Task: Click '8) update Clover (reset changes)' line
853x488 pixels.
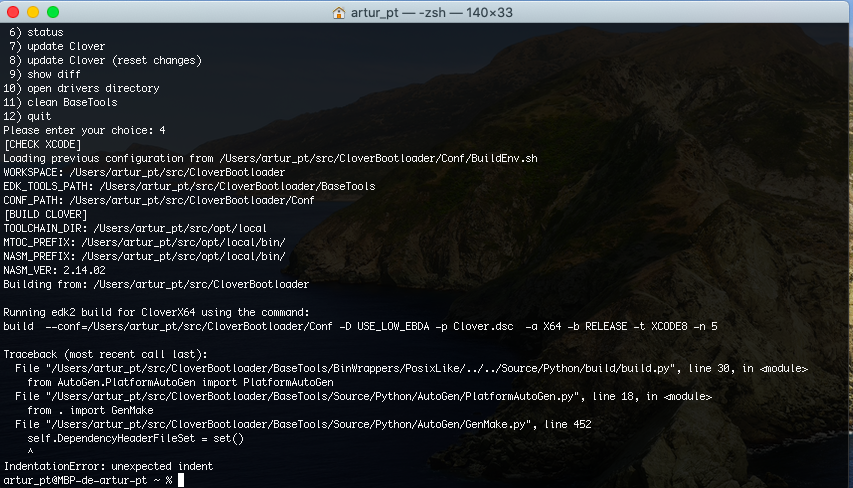Action: click(105, 60)
